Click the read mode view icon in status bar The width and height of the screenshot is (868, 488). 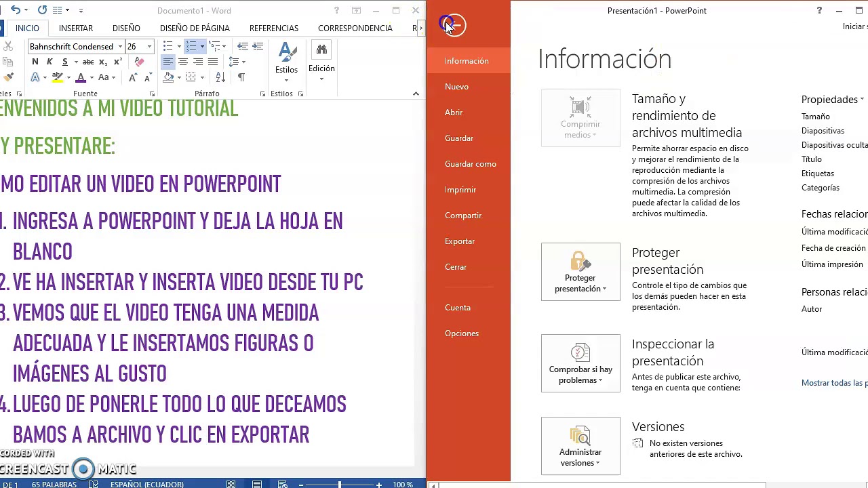click(x=231, y=484)
